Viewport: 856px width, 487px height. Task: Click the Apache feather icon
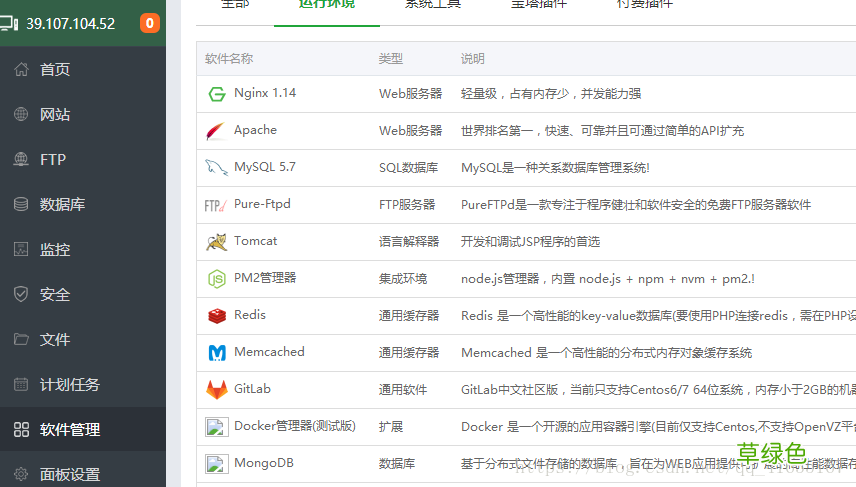pos(216,131)
